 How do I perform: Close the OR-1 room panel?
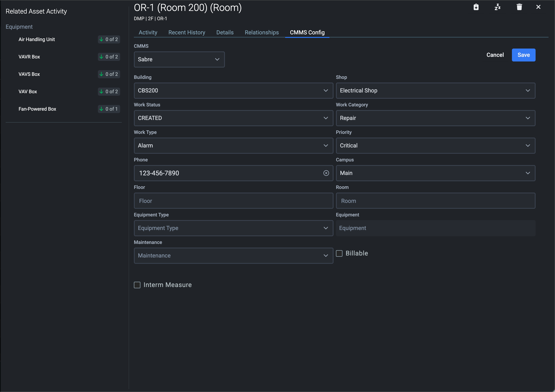tap(538, 7)
